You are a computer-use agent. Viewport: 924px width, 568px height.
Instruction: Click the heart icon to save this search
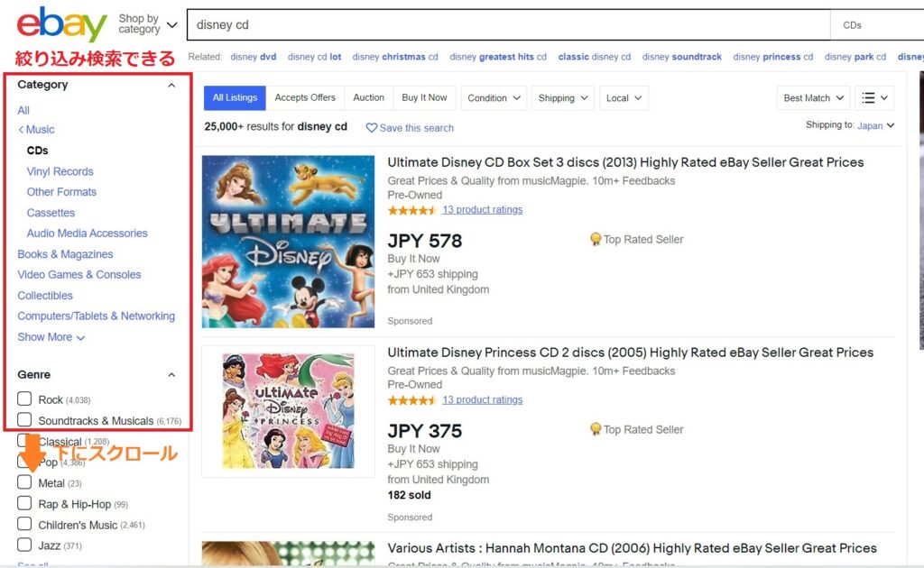click(372, 128)
